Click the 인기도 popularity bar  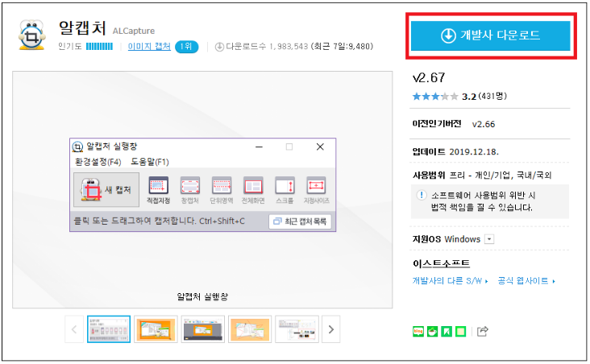99,47
